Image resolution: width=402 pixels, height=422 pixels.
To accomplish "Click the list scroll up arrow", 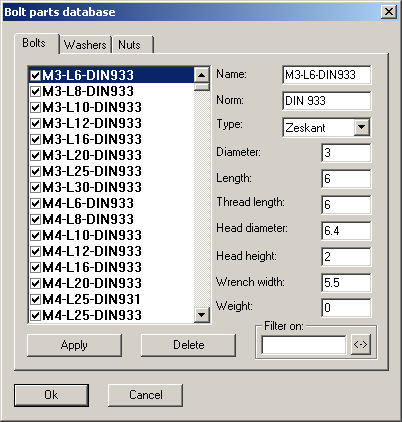I will click(201, 75).
